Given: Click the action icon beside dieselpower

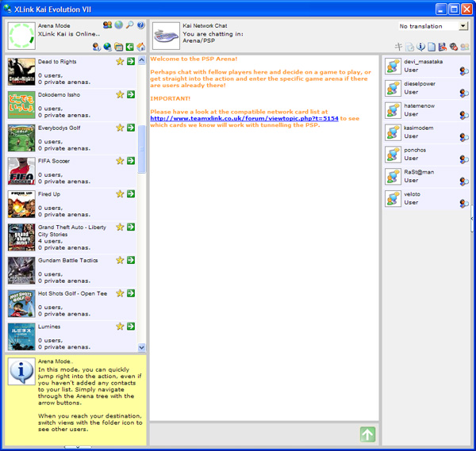Looking at the screenshot, I should pyautogui.click(x=463, y=93).
